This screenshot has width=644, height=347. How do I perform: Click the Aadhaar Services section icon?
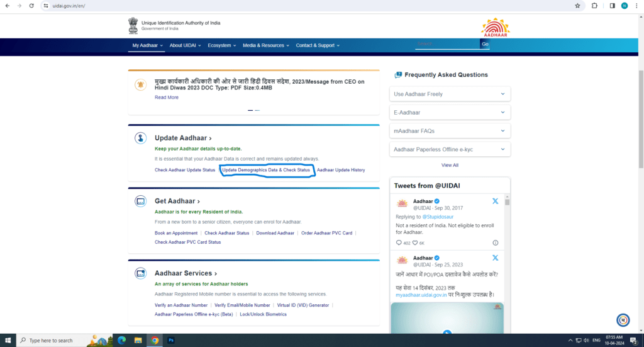(x=140, y=273)
